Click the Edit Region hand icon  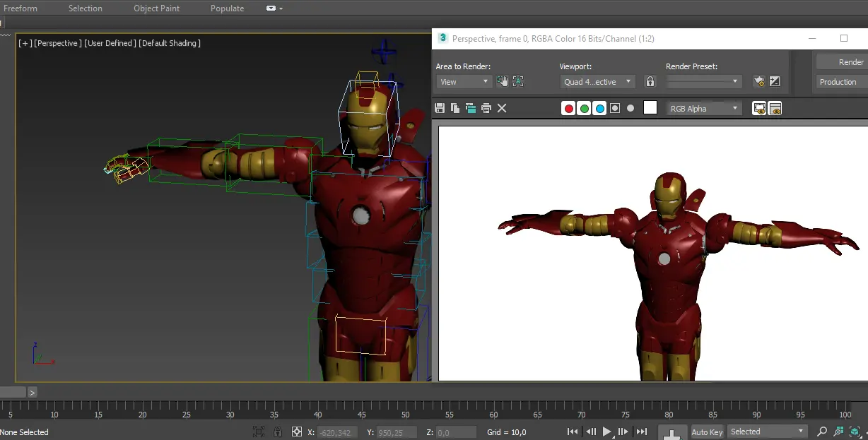503,81
